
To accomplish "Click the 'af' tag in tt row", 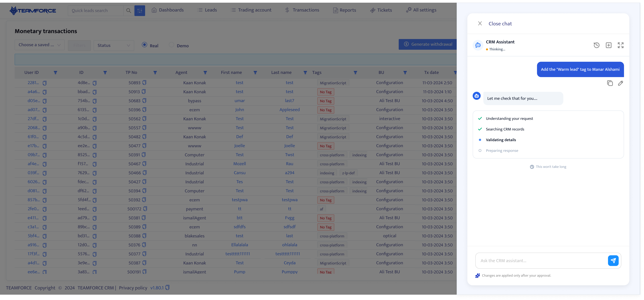I will click(322, 209).
